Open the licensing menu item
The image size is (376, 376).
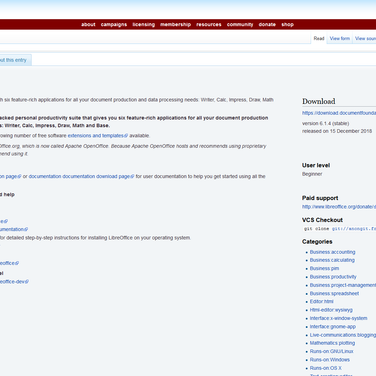coord(144,24)
